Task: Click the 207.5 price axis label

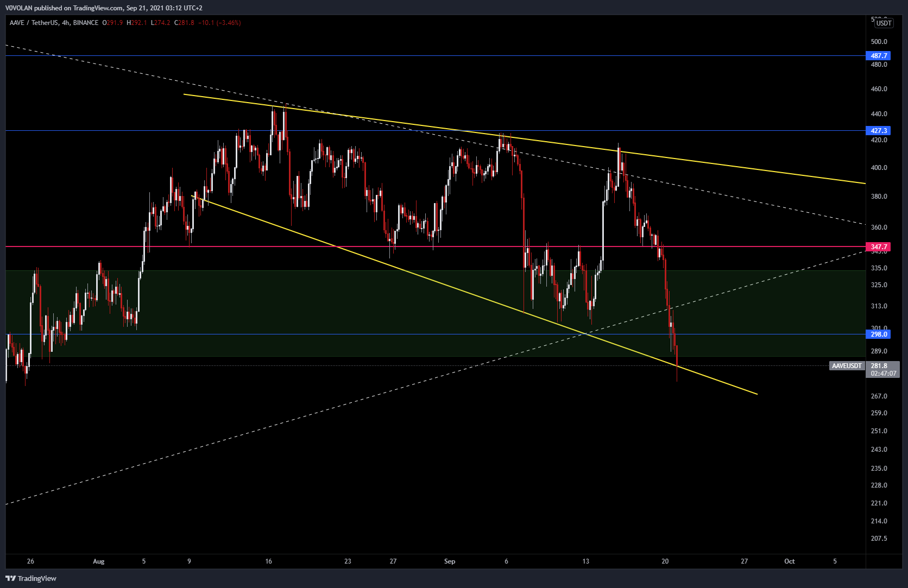Action: coord(879,539)
